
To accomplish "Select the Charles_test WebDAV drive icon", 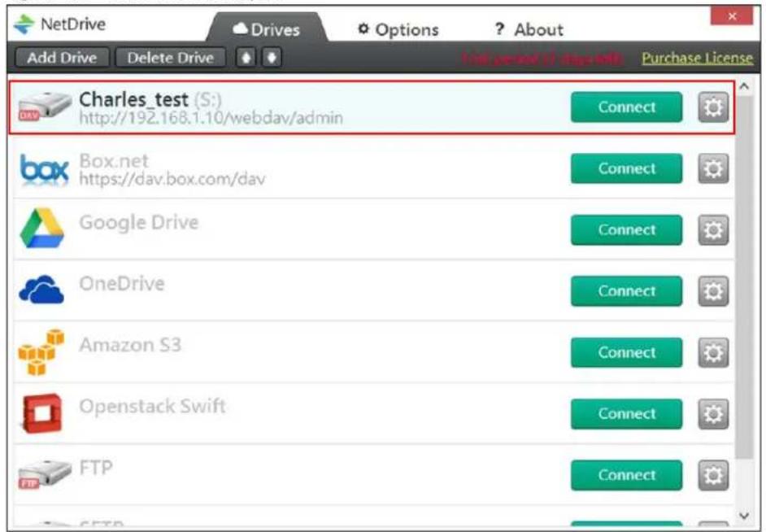I will point(45,106).
